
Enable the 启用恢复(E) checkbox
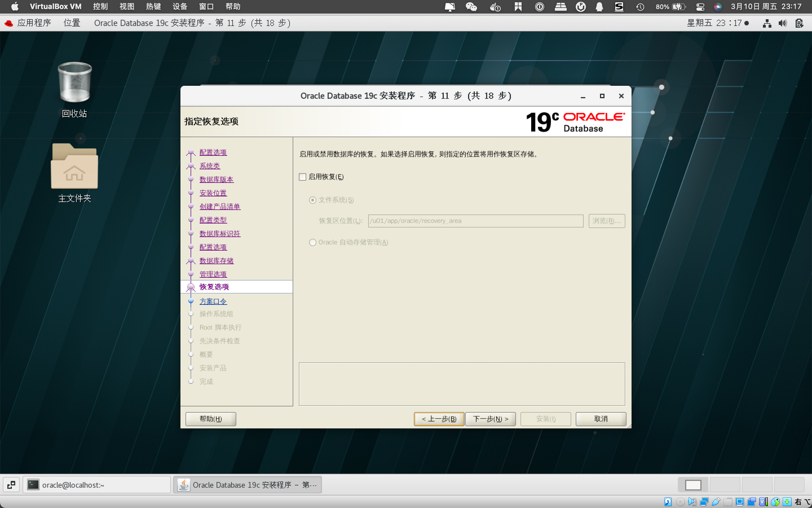point(302,177)
